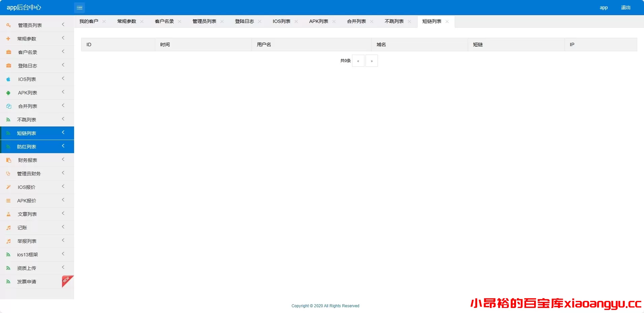Open the 我的客户 tab
This screenshot has width=644, height=313.
(89, 21)
